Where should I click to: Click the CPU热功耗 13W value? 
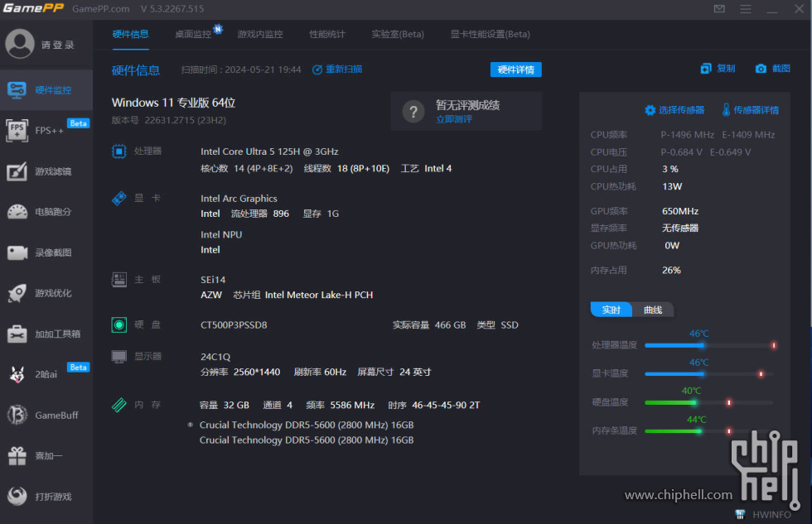click(672, 186)
